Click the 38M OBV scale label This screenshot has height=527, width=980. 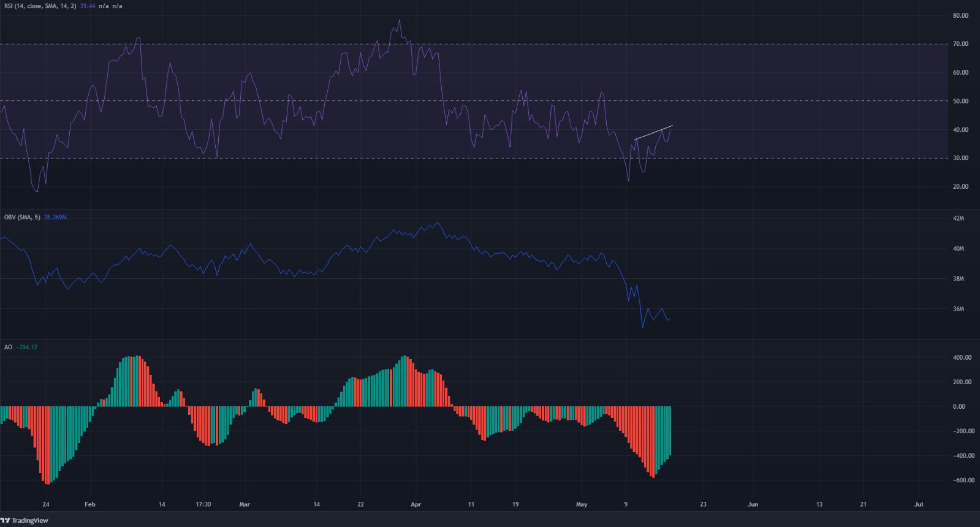pyautogui.click(x=958, y=279)
